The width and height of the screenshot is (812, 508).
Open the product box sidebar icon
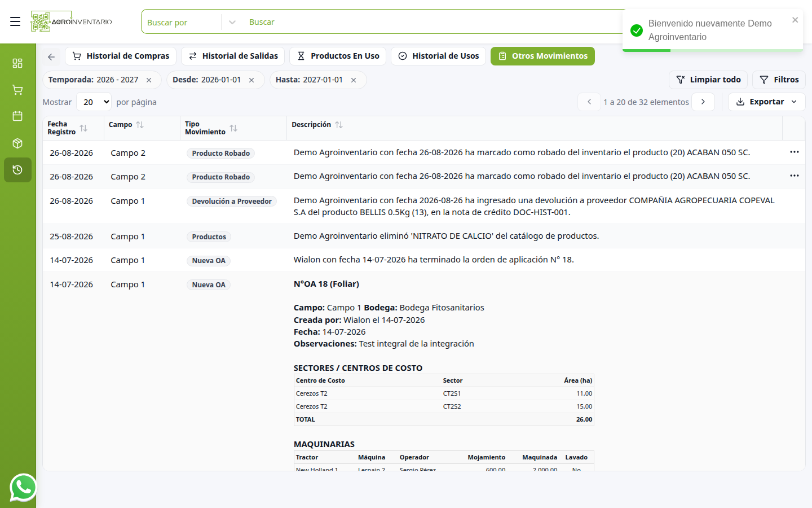point(17,143)
